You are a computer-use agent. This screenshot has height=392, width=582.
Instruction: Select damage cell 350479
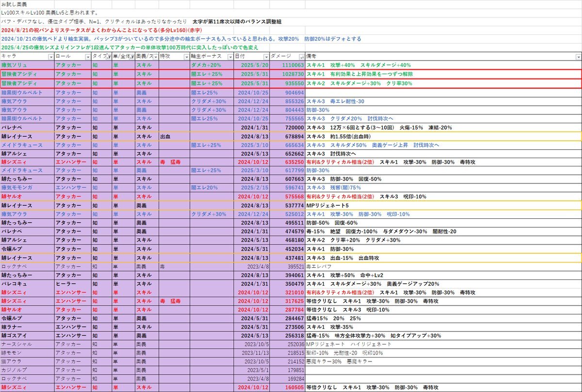287,284
